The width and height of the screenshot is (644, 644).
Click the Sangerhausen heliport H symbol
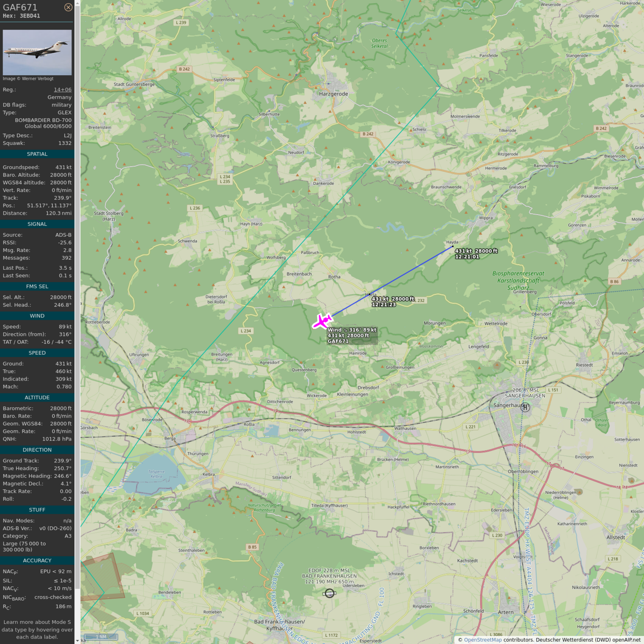click(x=525, y=407)
